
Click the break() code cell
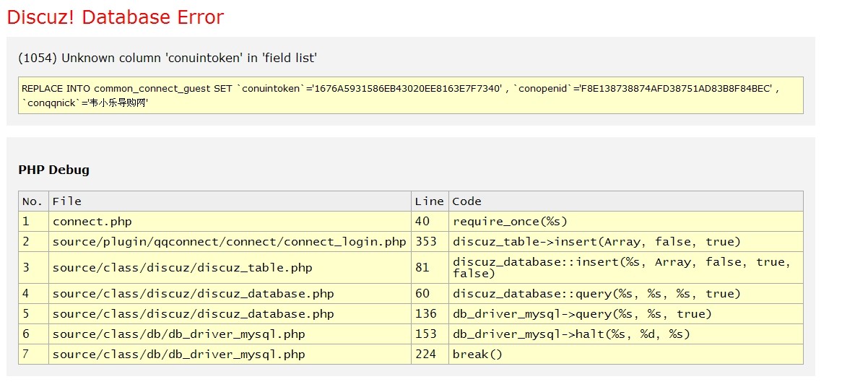tap(477, 355)
